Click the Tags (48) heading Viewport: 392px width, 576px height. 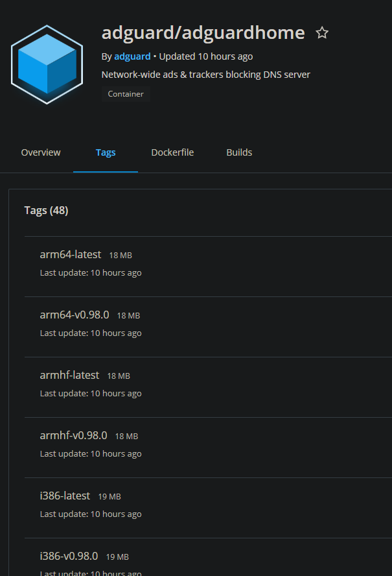(45, 210)
